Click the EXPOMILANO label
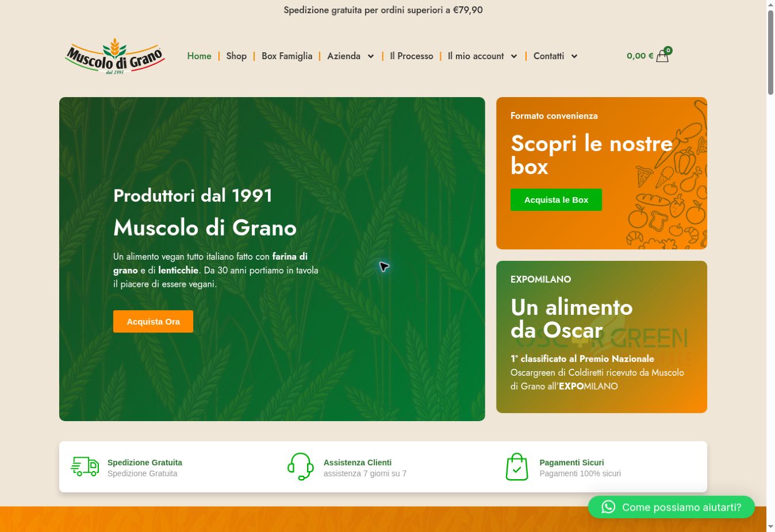775x532 pixels. click(x=540, y=279)
